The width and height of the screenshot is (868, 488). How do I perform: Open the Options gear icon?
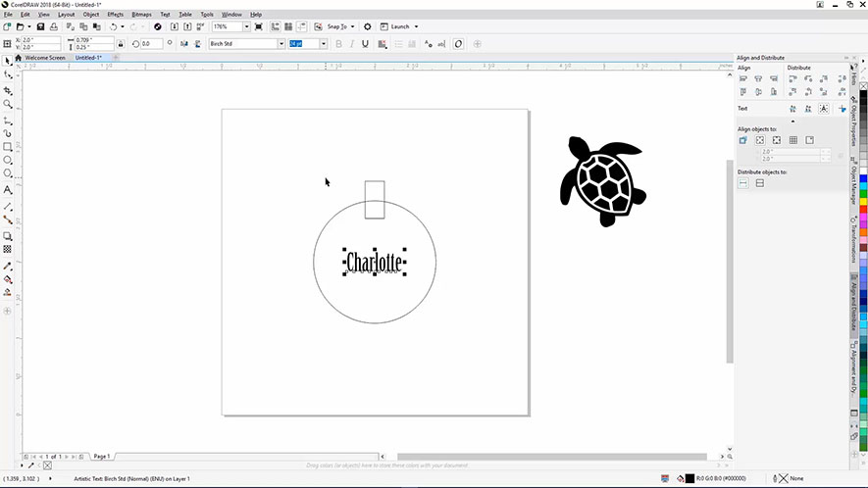click(x=368, y=26)
